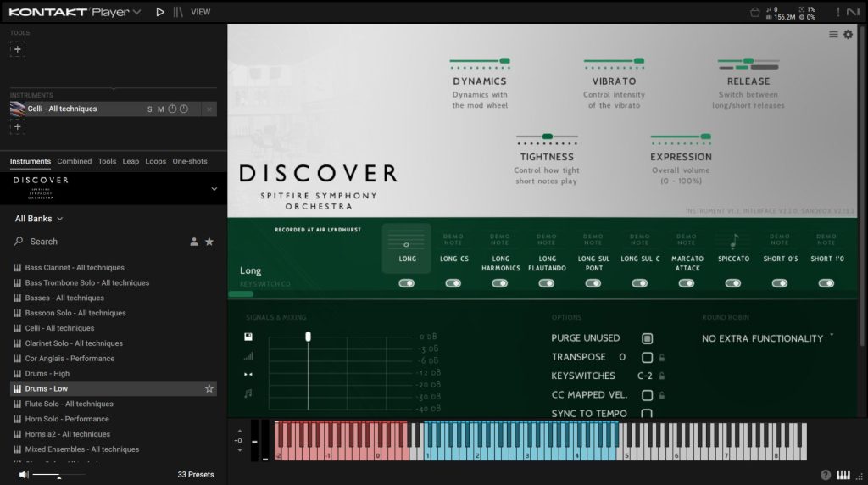Select the Spiccato articulation icon
This screenshot has width=868, height=485.
734,241
